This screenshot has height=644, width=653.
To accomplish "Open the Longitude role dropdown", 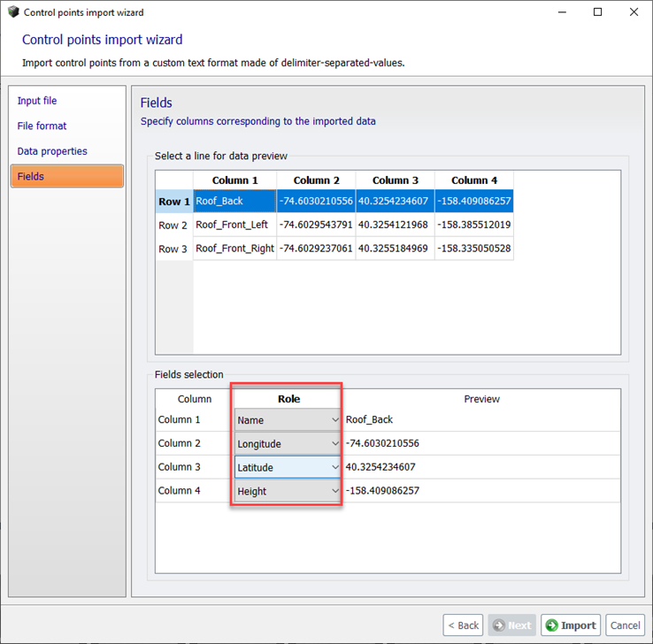I will point(288,443).
